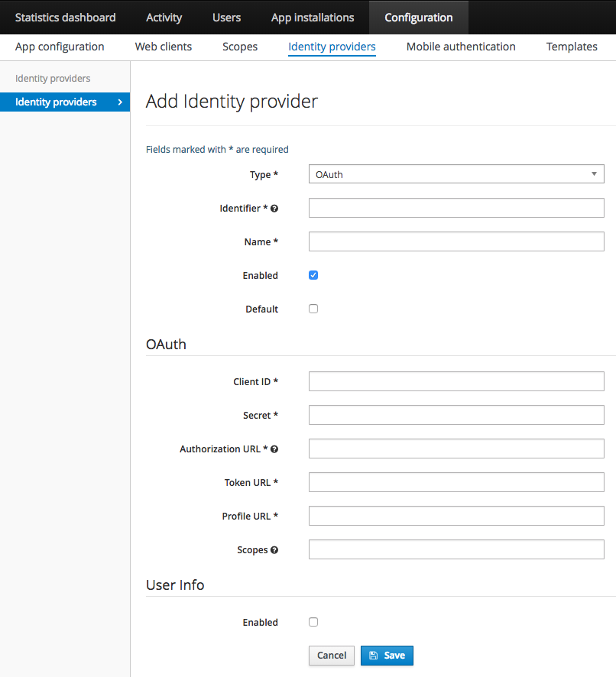This screenshot has width=616, height=677.
Task: Switch to the Configuration top menu
Action: [x=418, y=17]
